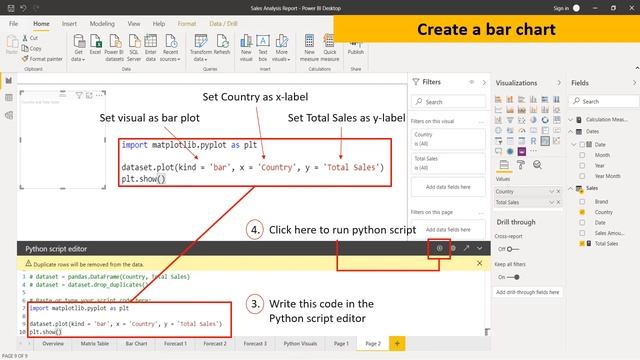This screenshot has height=360, width=640.
Task: Dismiss the duplicate rows warning
Action: [480, 264]
